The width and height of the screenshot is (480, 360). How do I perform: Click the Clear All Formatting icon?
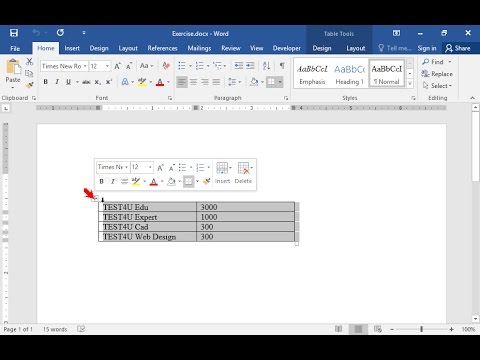[166, 66]
